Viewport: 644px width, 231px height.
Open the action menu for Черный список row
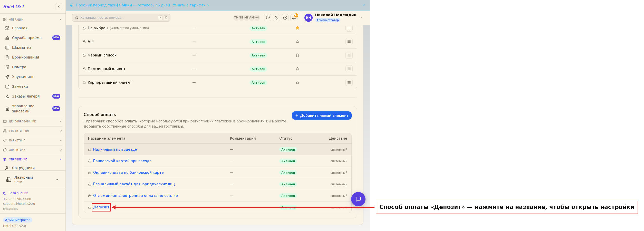[349, 55]
